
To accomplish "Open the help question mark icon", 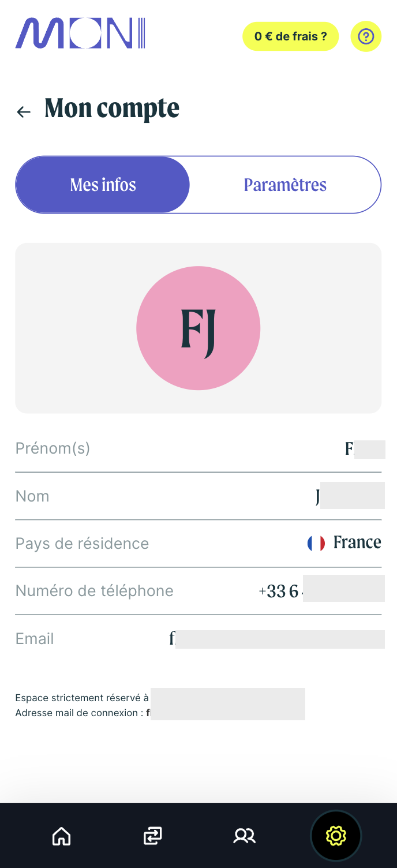I will (x=366, y=36).
